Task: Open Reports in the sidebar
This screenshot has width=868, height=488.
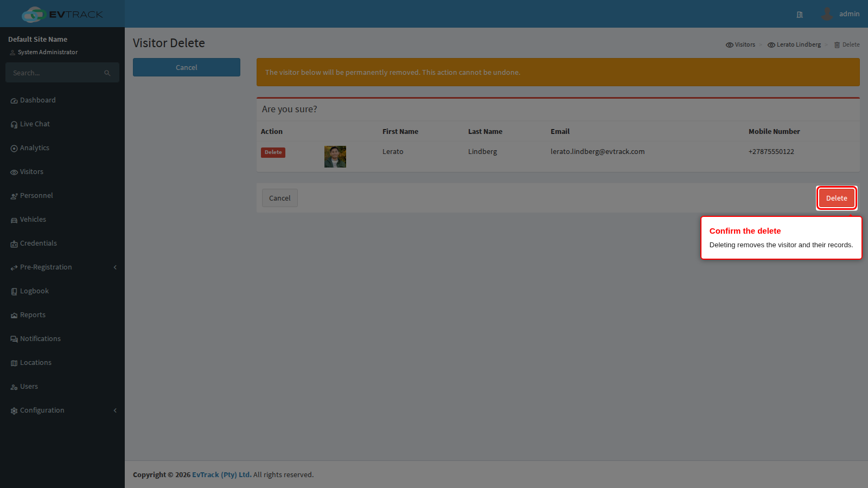Action: point(62,315)
